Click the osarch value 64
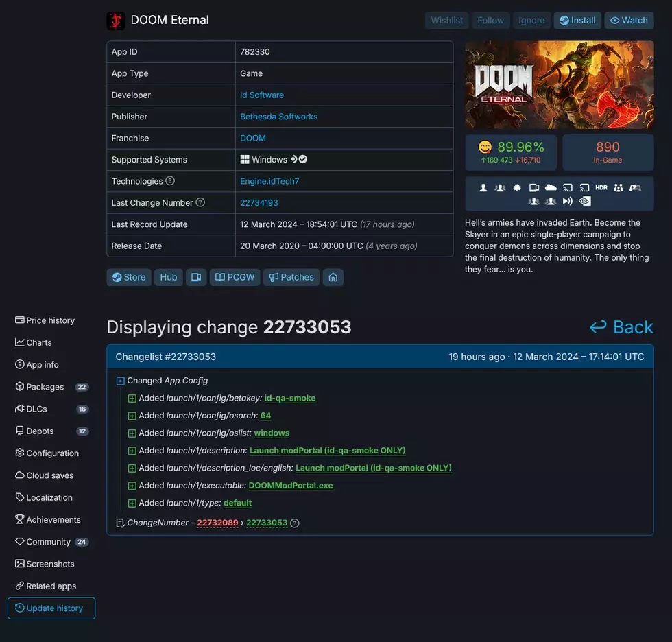 [266, 416]
